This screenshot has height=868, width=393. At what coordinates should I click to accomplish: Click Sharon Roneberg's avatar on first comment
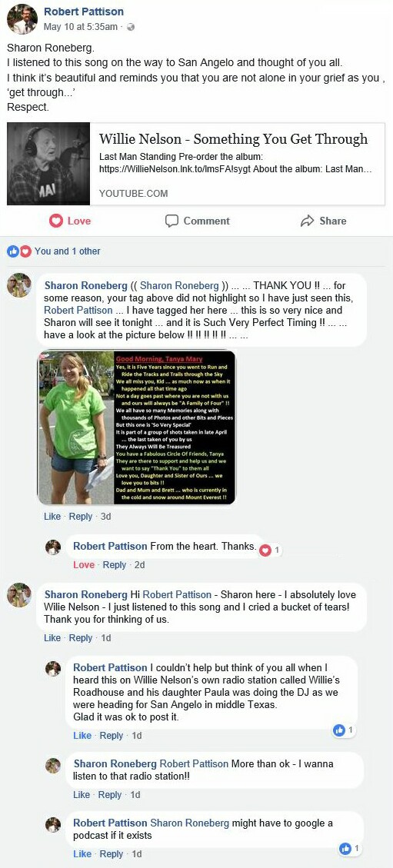[x=18, y=286]
